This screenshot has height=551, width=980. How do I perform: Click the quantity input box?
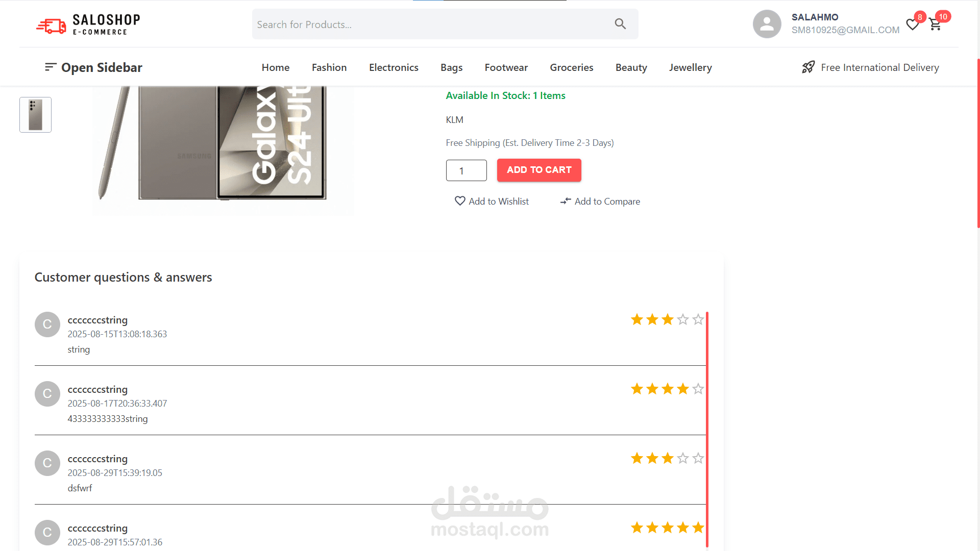click(466, 170)
